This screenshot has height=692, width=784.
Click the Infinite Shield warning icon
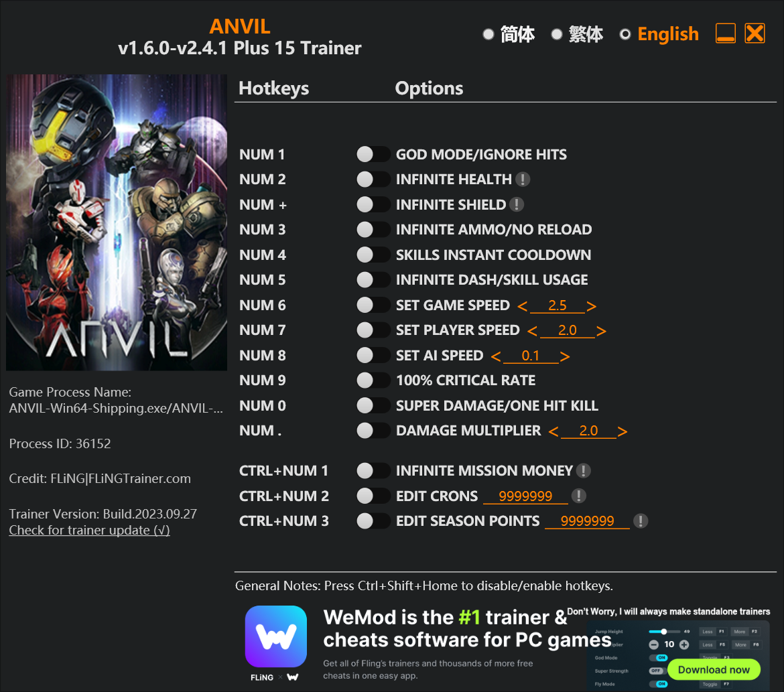pyautogui.click(x=517, y=204)
